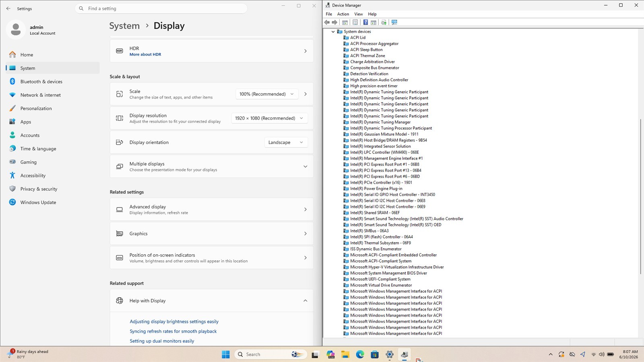Open Time & language settings
This screenshot has height=362, width=644.
pyautogui.click(x=53, y=149)
